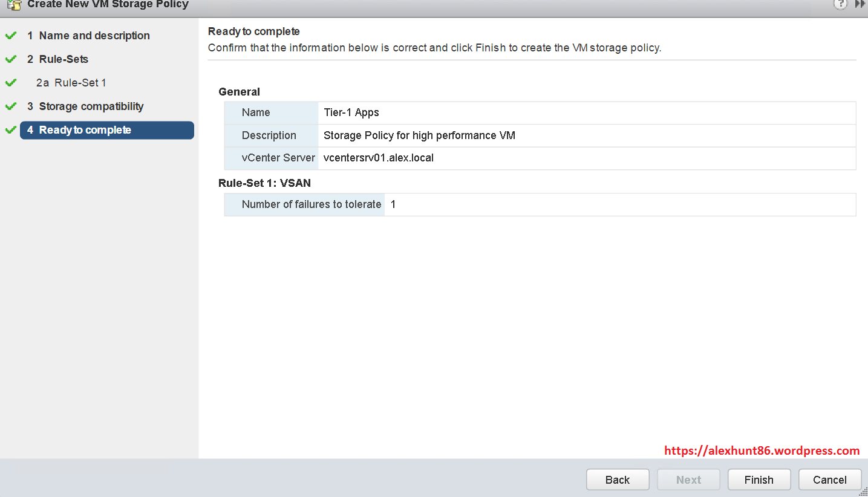This screenshot has width=868, height=497.
Task: Open the wizard help question mark icon
Action: 840,4
